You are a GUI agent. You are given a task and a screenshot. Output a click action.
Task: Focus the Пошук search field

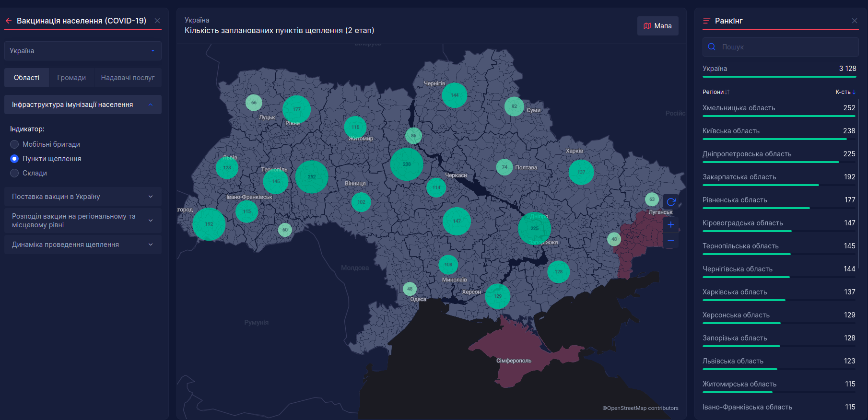coord(781,47)
